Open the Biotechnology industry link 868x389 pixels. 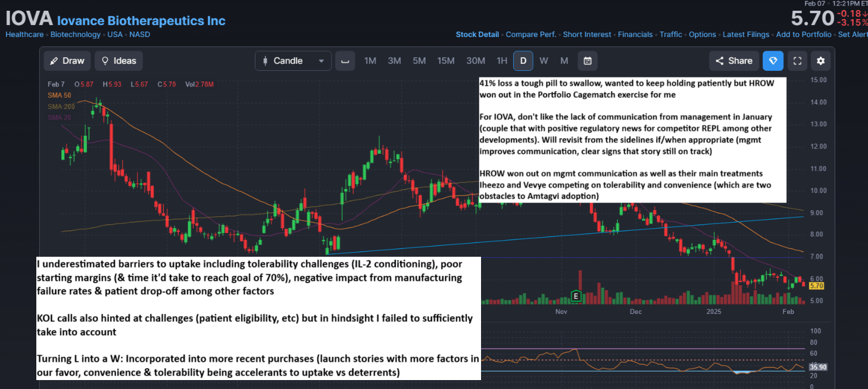[x=76, y=35]
